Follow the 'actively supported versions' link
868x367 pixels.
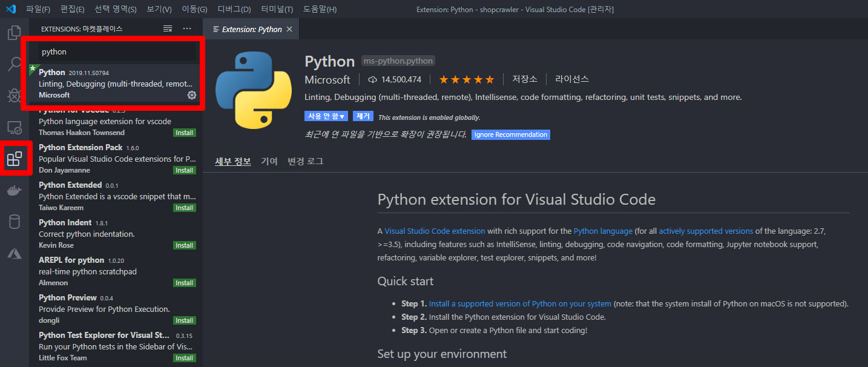(706, 231)
